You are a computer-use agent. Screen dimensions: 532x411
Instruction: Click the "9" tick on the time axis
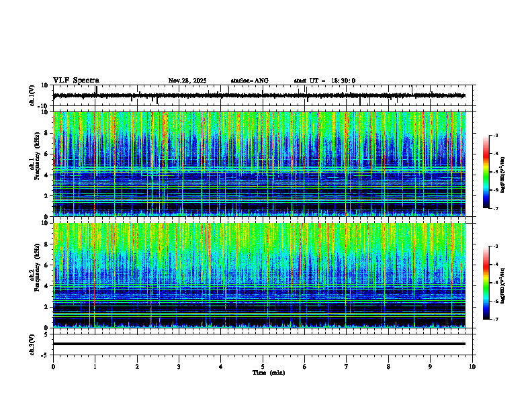coord(430,367)
